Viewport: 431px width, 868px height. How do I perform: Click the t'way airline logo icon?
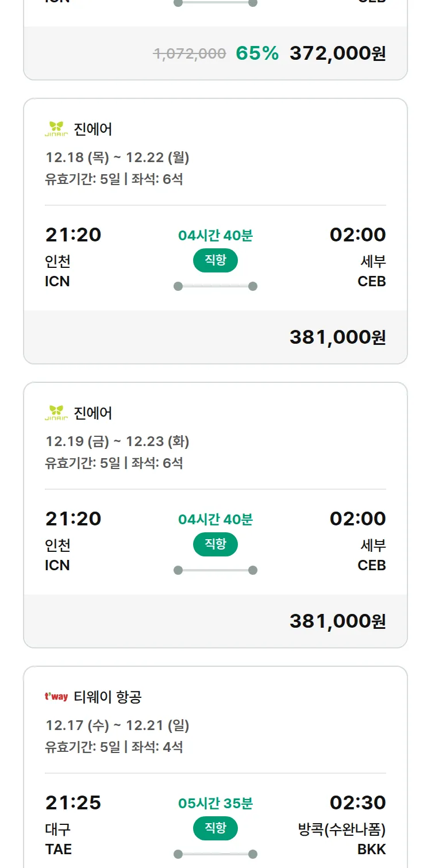56,697
